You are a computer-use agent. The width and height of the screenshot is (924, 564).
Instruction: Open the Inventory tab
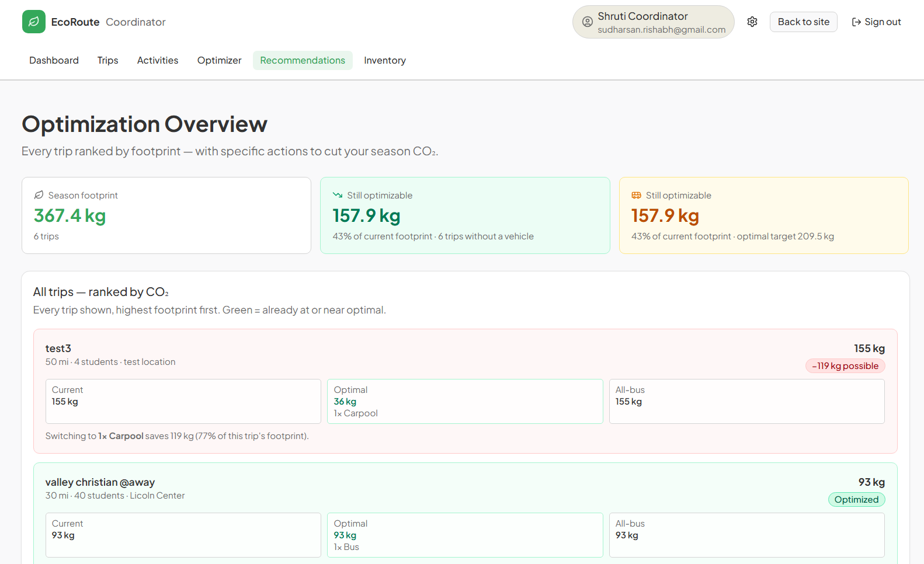click(385, 60)
